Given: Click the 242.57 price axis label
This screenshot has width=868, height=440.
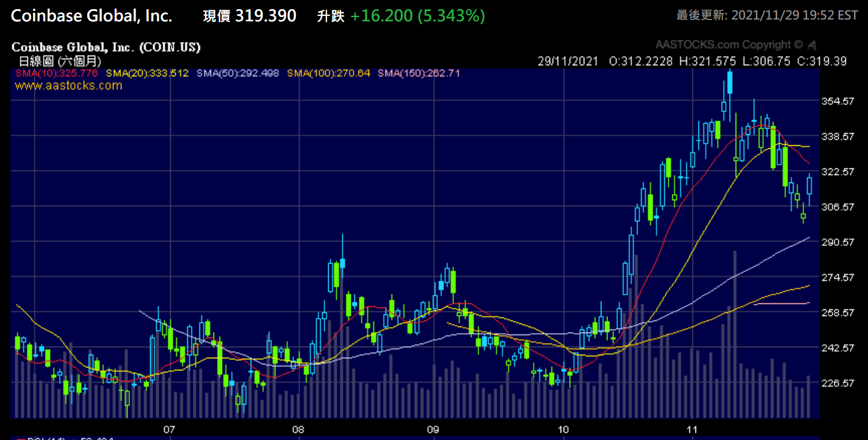Looking at the screenshot, I should [837, 348].
